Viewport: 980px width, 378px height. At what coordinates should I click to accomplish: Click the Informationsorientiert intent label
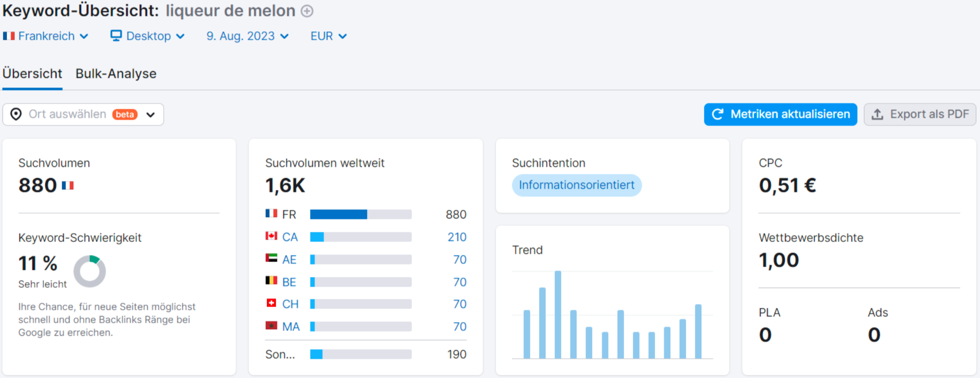[576, 185]
